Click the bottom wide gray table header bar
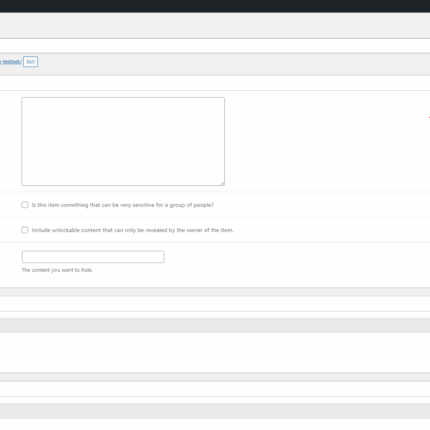This screenshot has height=430, width=430. 215,411
